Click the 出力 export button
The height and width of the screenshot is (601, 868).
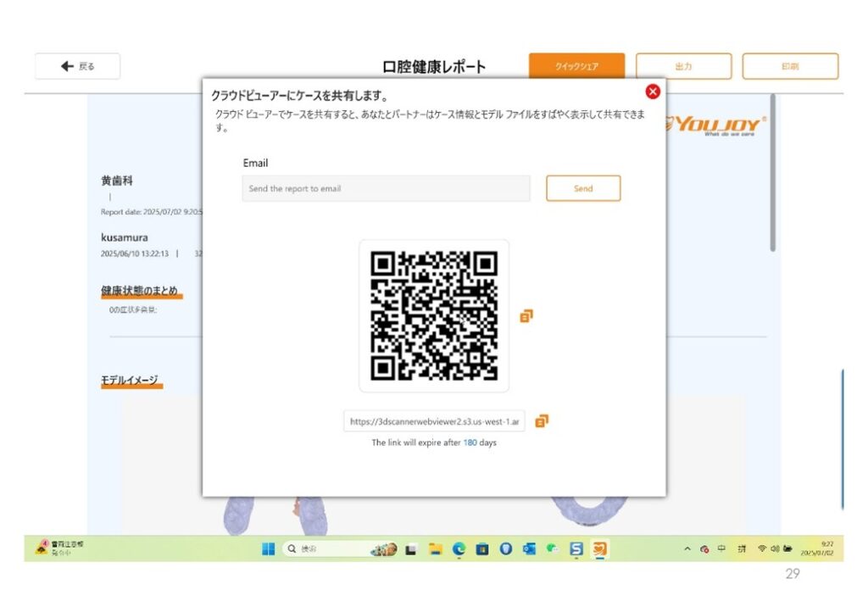(683, 66)
